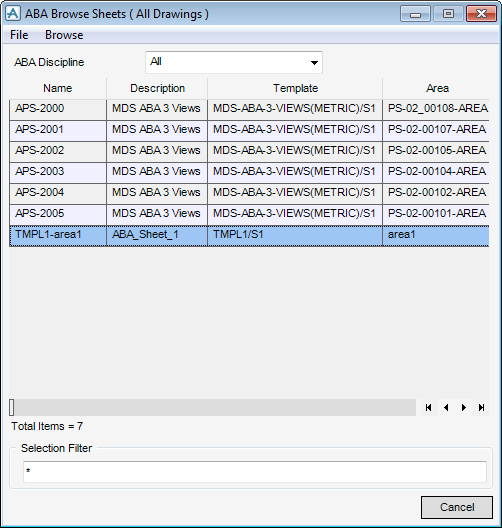
Task: Sort by the Template column header
Action: [x=295, y=88]
